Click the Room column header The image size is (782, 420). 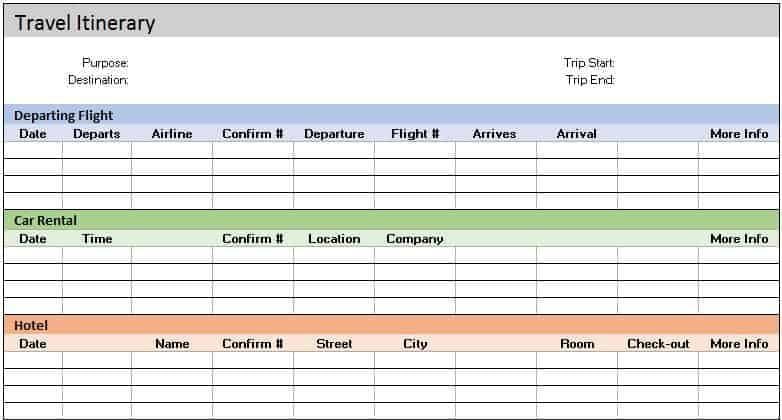(577, 344)
